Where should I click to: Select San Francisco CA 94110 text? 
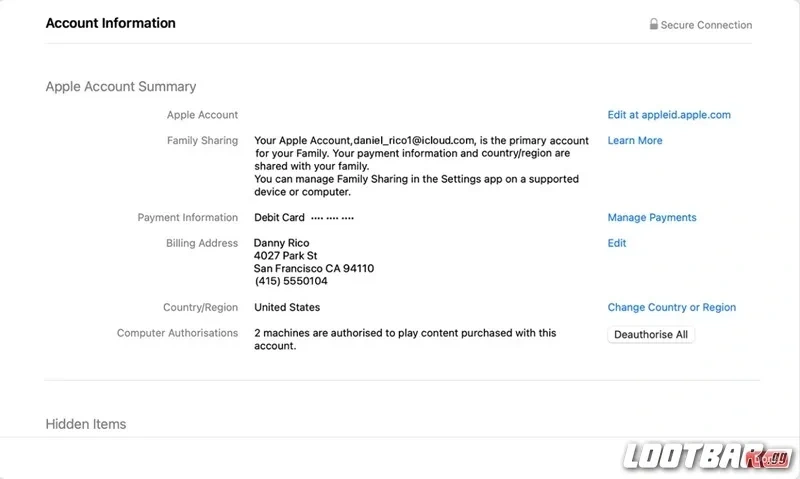pos(314,268)
